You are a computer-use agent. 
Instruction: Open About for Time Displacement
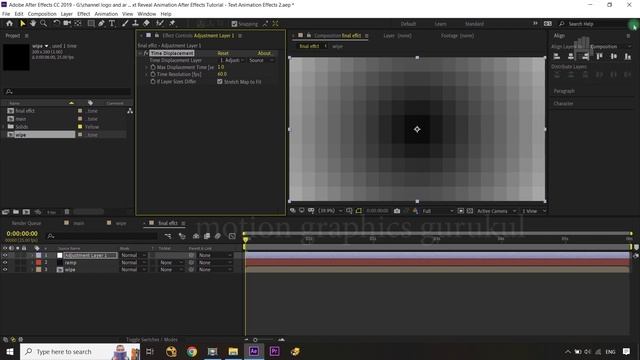pos(264,53)
